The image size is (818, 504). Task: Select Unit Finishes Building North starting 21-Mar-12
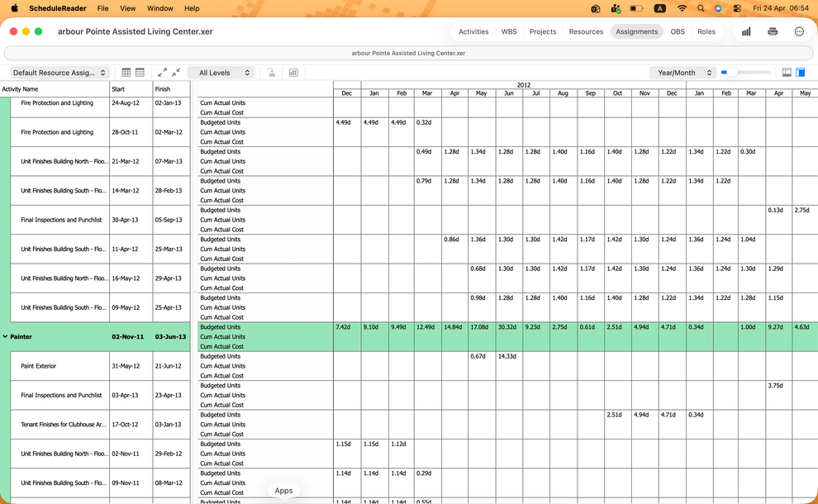pyautogui.click(x=100, y=161)
